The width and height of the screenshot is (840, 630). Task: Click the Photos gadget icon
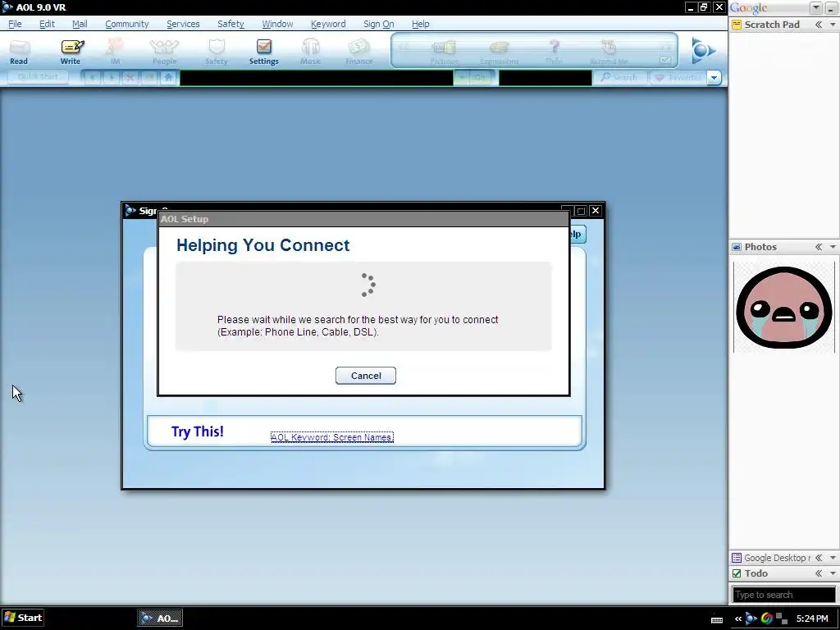point(737,247)
